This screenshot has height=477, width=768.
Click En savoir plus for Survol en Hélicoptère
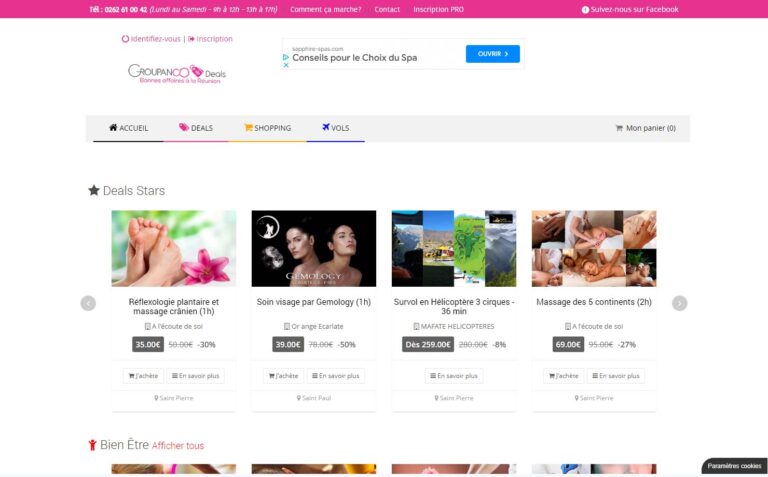coord(454,376)
